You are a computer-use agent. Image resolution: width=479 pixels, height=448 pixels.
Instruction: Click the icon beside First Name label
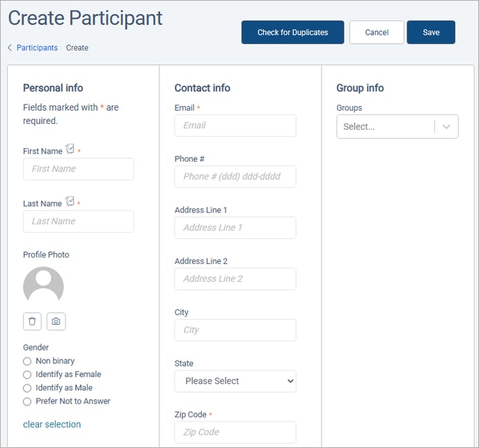[x=70, y=149]
